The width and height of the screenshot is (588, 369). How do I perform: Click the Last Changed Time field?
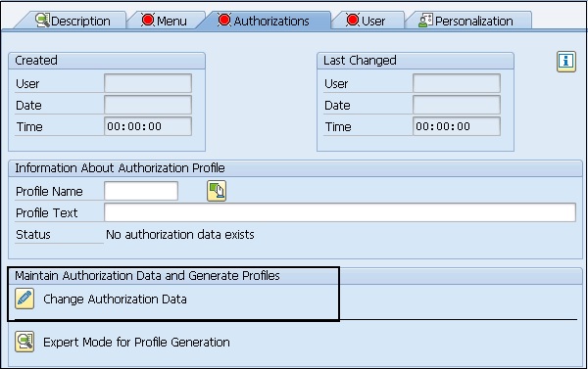pos(457,126)
